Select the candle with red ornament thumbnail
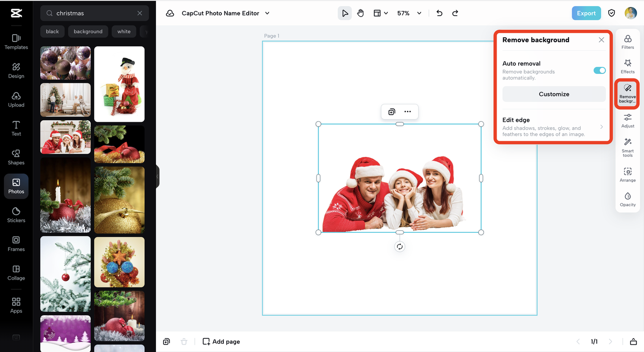 [65, 195]
